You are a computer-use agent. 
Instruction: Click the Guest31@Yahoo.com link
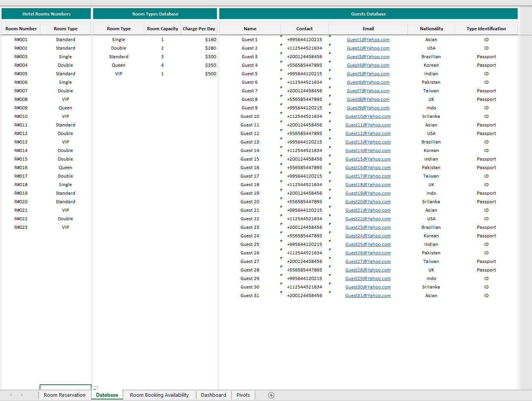tap(368, 296)
